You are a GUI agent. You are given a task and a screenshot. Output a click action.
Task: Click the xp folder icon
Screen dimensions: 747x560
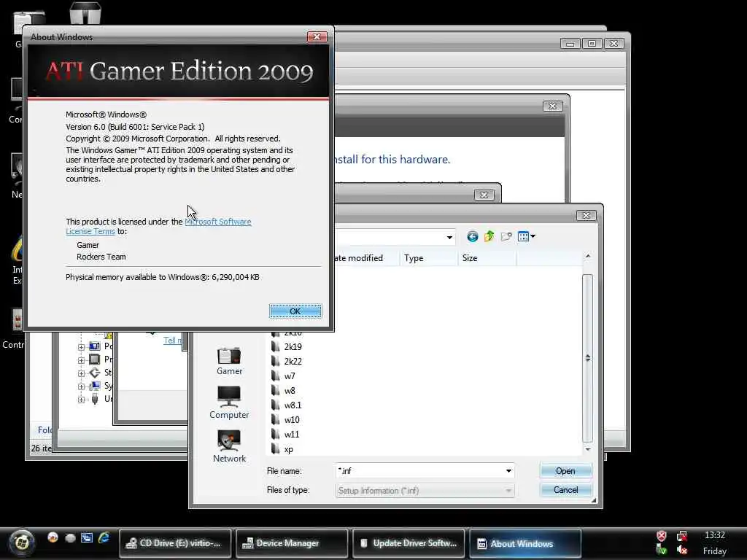click(x=275, y=449)
